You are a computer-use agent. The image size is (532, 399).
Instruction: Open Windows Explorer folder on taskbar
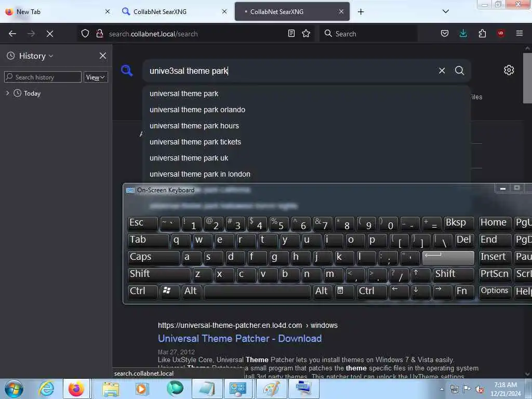coord(111,389)
